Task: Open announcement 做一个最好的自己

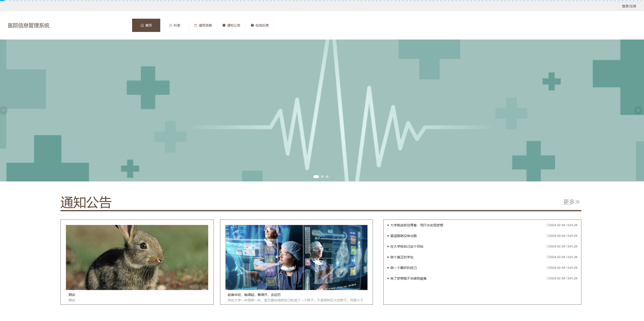Action: tap(403, 268)
